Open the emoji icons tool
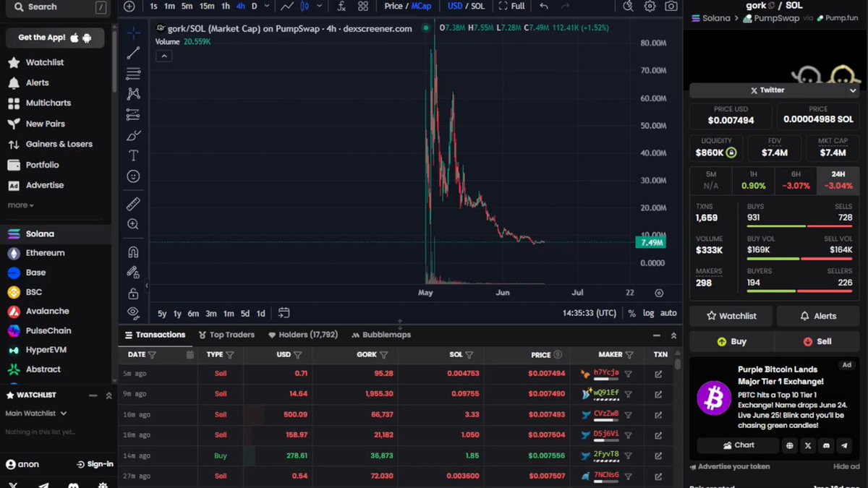Image resolution: width=868 pixels, height=488 pixels. coord(133,176)
